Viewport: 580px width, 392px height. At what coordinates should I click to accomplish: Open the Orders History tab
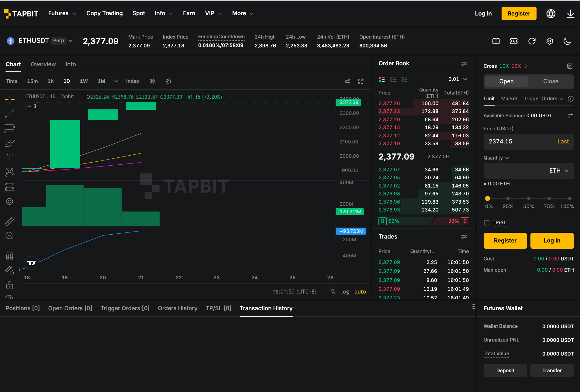178,308
